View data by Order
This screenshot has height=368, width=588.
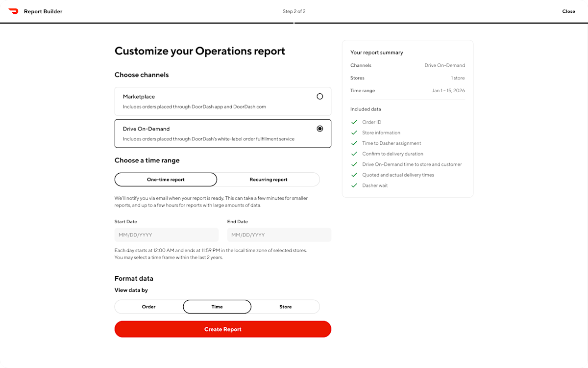pyautogui.click(x=149, y=307)
